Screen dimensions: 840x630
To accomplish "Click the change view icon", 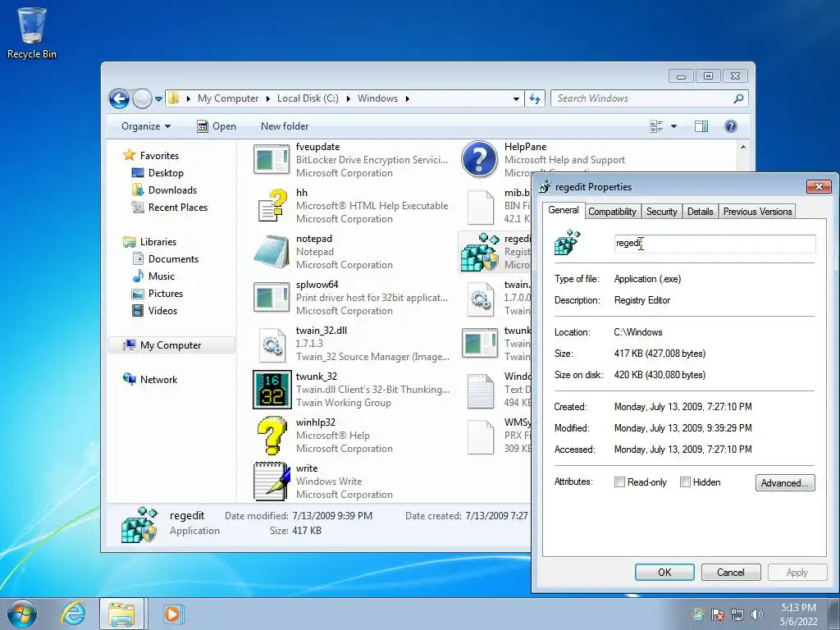I will [656, 126].
